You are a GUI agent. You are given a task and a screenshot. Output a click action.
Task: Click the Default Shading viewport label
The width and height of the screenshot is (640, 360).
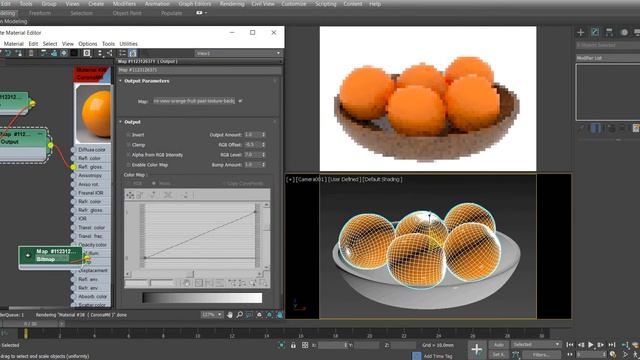[382, 179]
